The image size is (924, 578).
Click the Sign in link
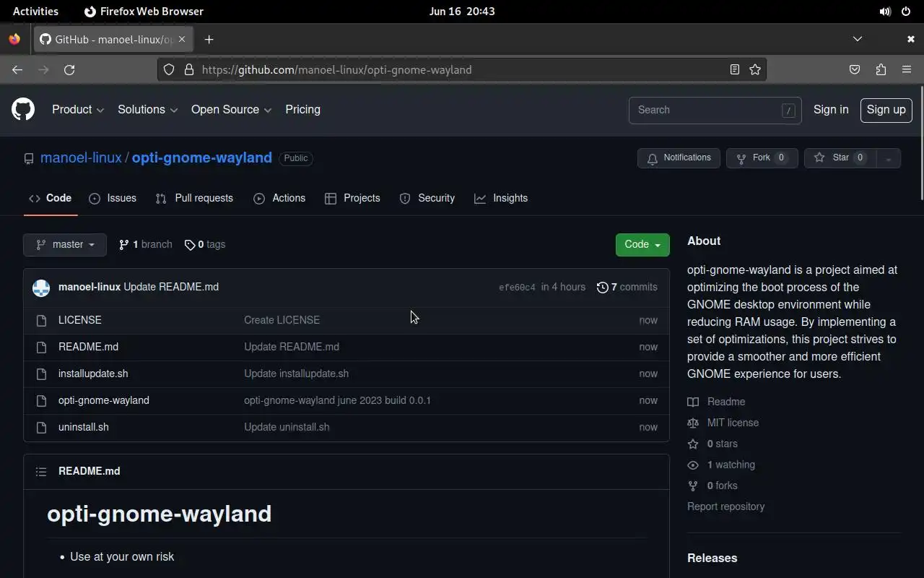[x=831, y=110]
